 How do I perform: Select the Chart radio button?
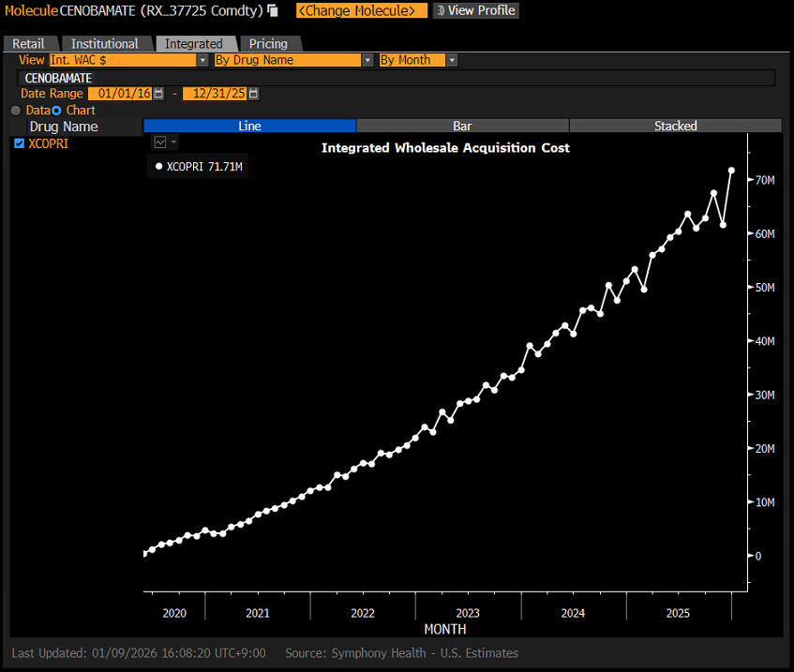56,111
